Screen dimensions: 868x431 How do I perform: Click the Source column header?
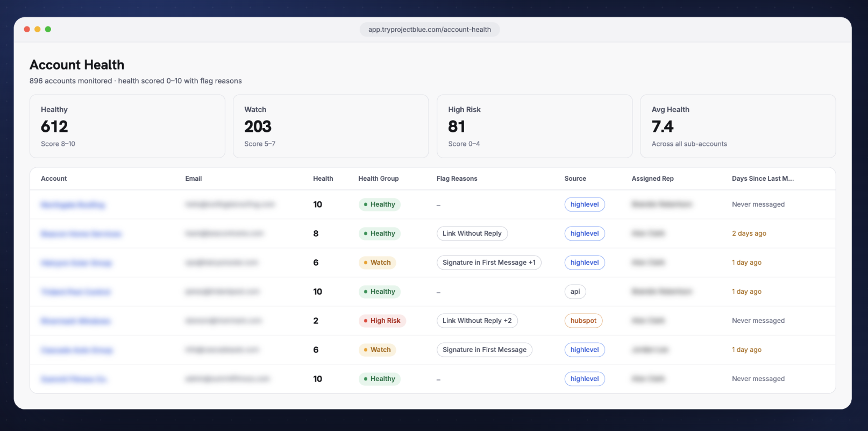575,179
